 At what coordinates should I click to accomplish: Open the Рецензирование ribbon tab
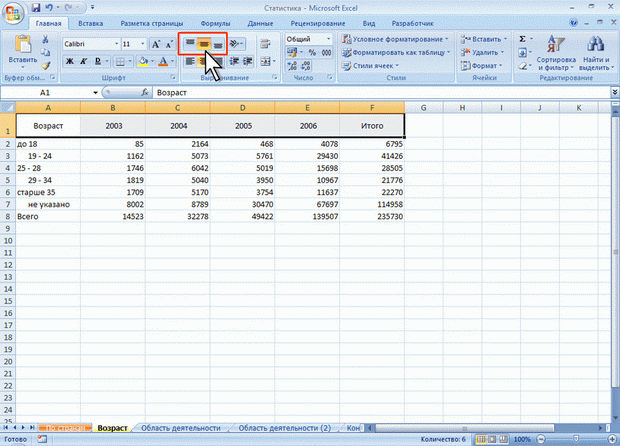click(318, 23)
